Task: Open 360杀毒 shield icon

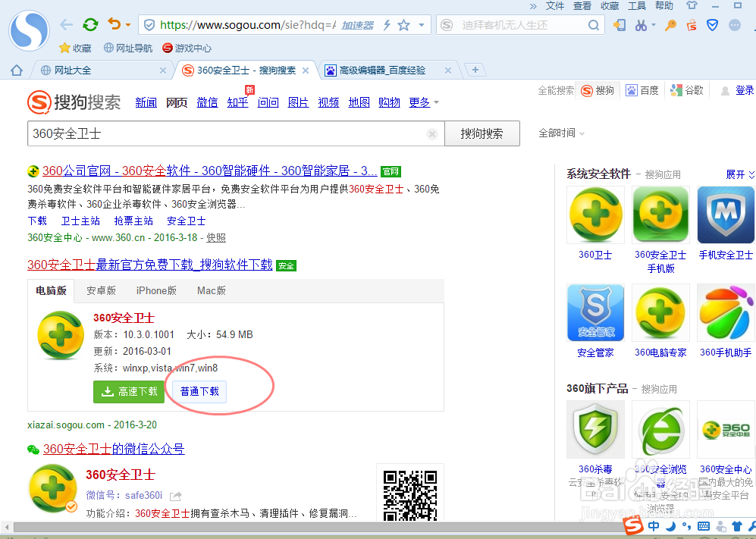Action: pos(595,429)
